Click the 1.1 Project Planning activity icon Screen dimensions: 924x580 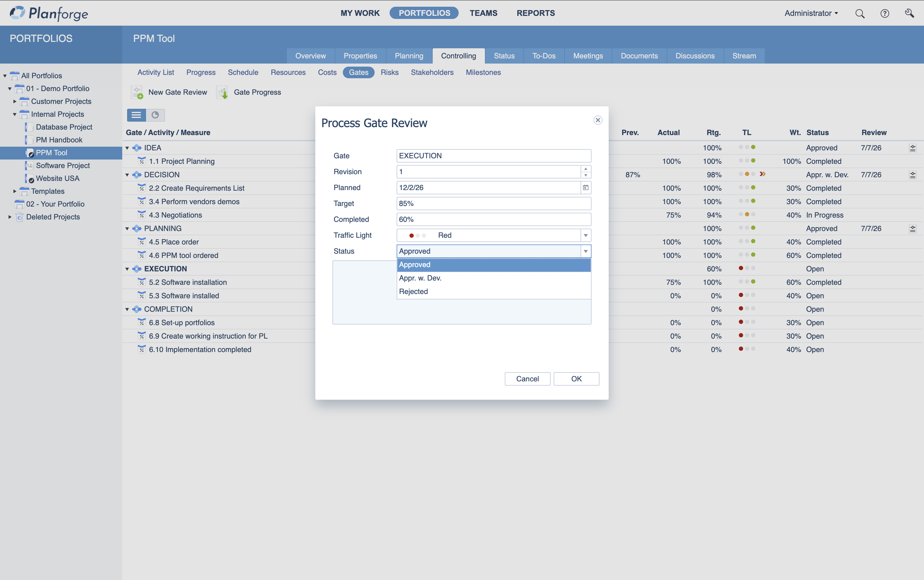click(142, 161)
